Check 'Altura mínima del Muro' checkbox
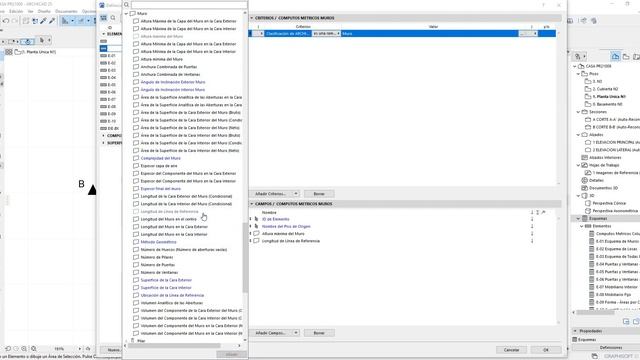This screenshot has height=360, width=640. tap(136, 59)
